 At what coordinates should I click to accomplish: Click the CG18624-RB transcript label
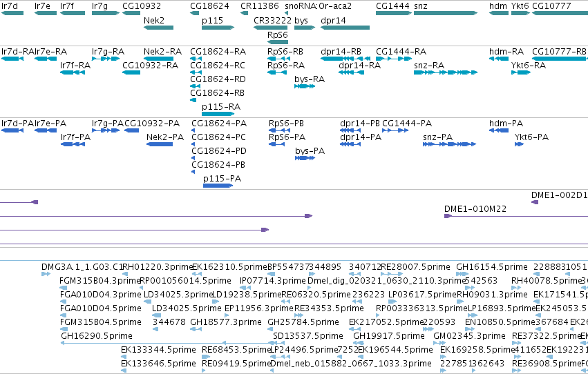pyautogui.click(x=217, y=93)
